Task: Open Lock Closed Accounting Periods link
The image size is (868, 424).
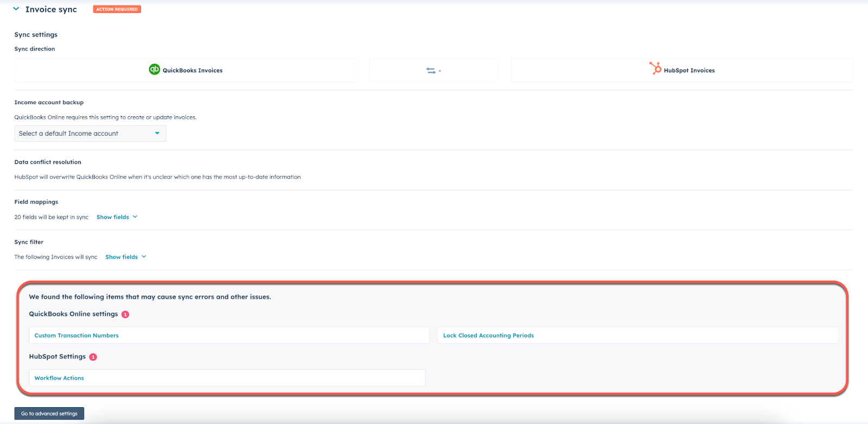Action: [x=488, y=336]
